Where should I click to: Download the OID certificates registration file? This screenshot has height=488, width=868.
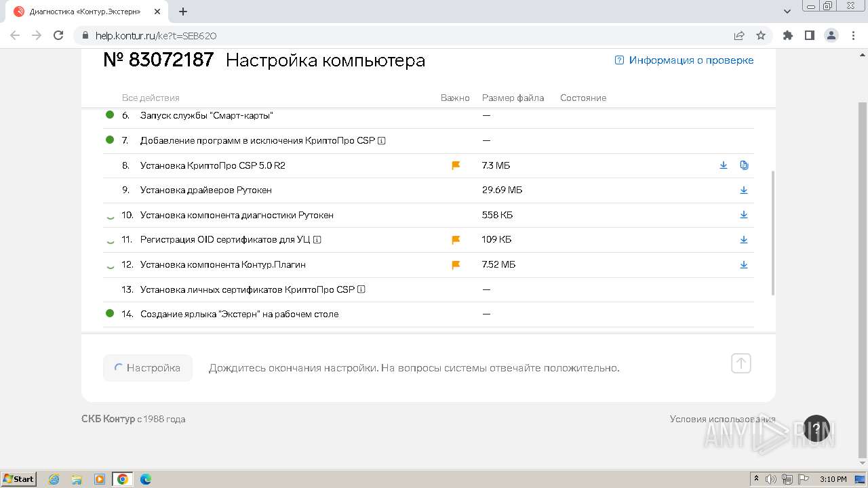(x=744, y=240)
